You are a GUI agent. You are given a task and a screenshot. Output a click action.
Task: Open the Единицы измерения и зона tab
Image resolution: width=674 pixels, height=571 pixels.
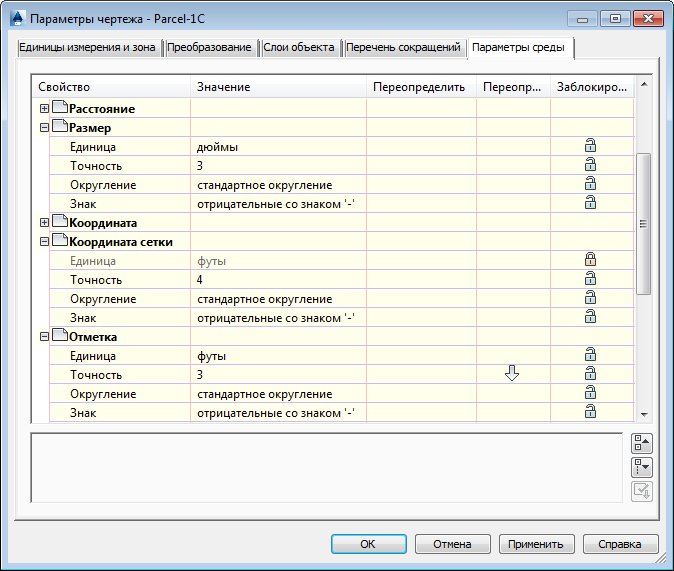(x=88, y=48)
